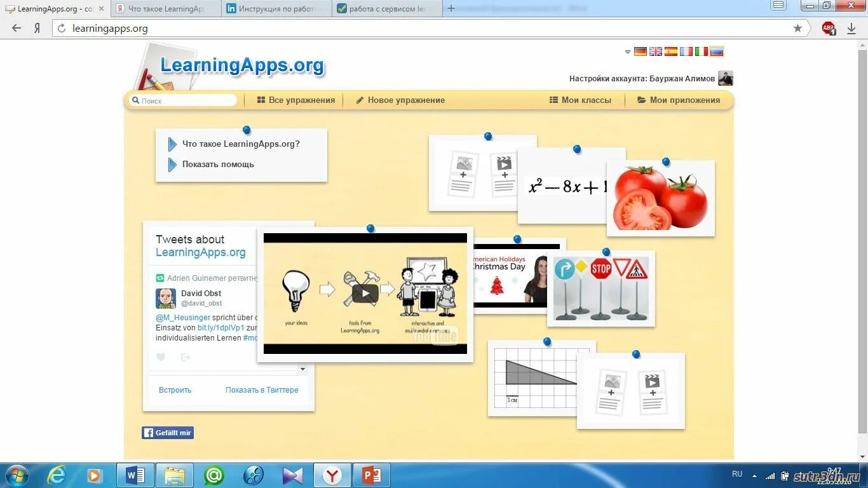
Task: Open Настройки аккаунта: Бауржан Алимов
Action: click(642, 79)
